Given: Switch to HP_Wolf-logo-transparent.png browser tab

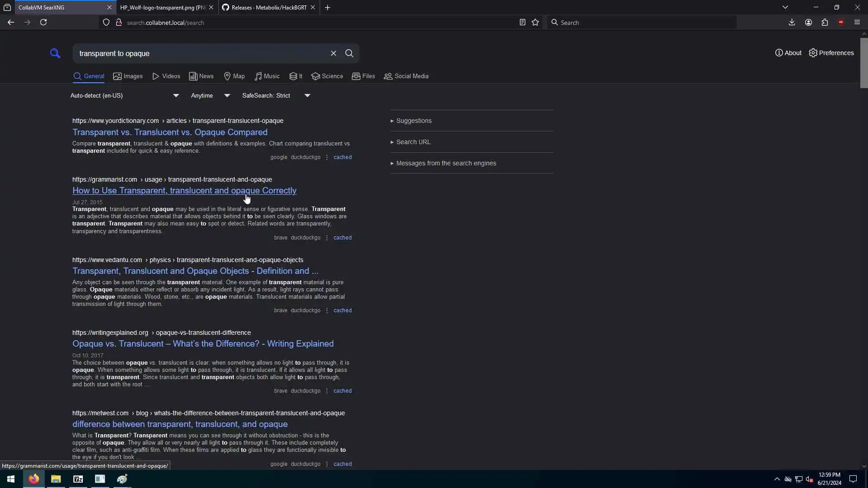Looking at the screenshot, I should pyautogui.click(x=163, y=8).
